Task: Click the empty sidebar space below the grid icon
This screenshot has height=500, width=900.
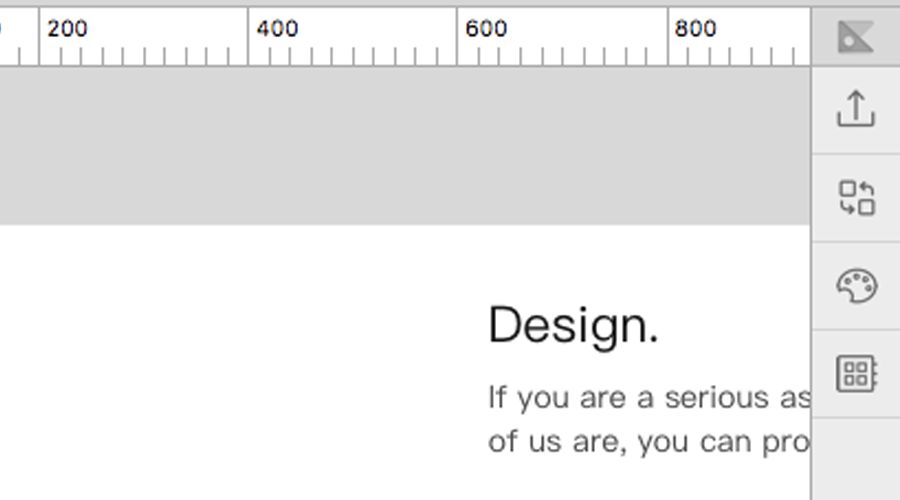Action: coord(856,459)
